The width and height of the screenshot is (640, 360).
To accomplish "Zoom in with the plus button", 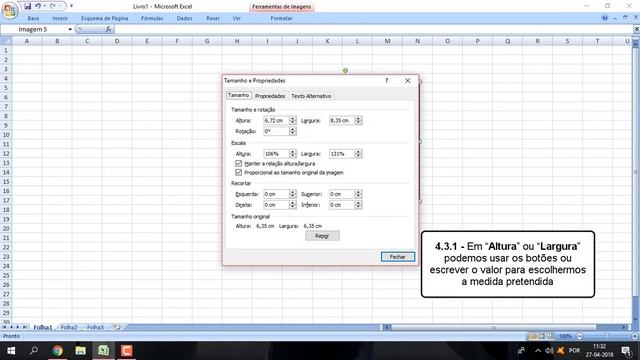I will (x=635, y=336).
